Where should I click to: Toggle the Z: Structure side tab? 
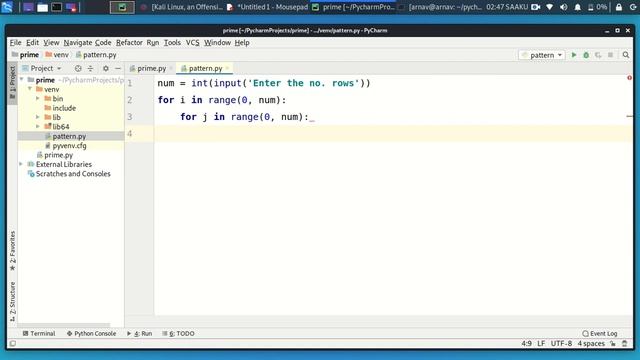pos(12,301)
